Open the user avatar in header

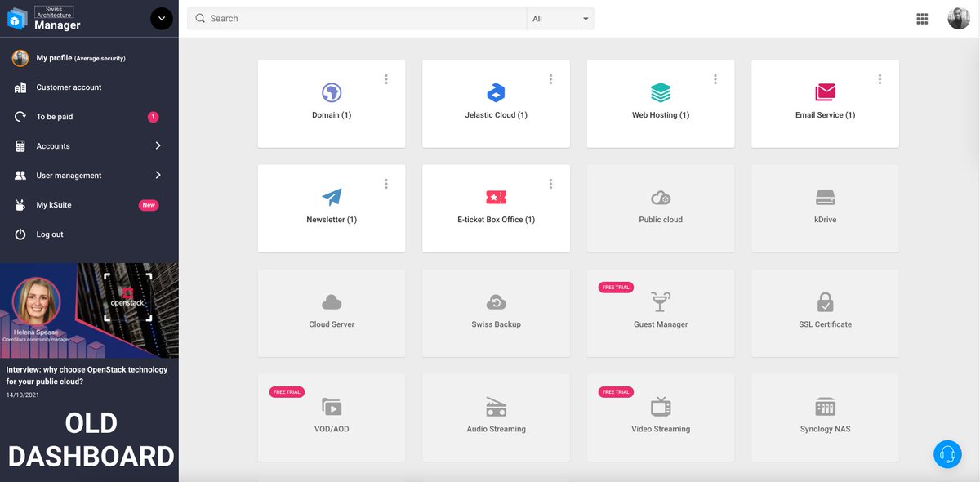click(959, 19)
